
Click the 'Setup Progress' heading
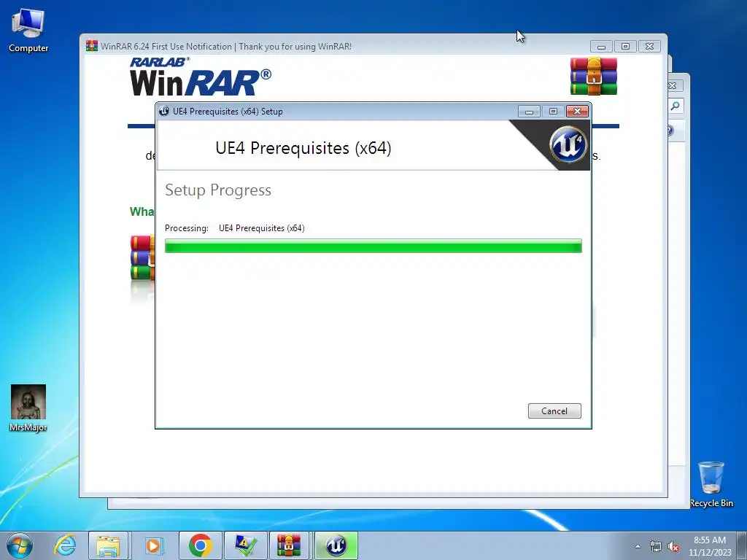217,190
